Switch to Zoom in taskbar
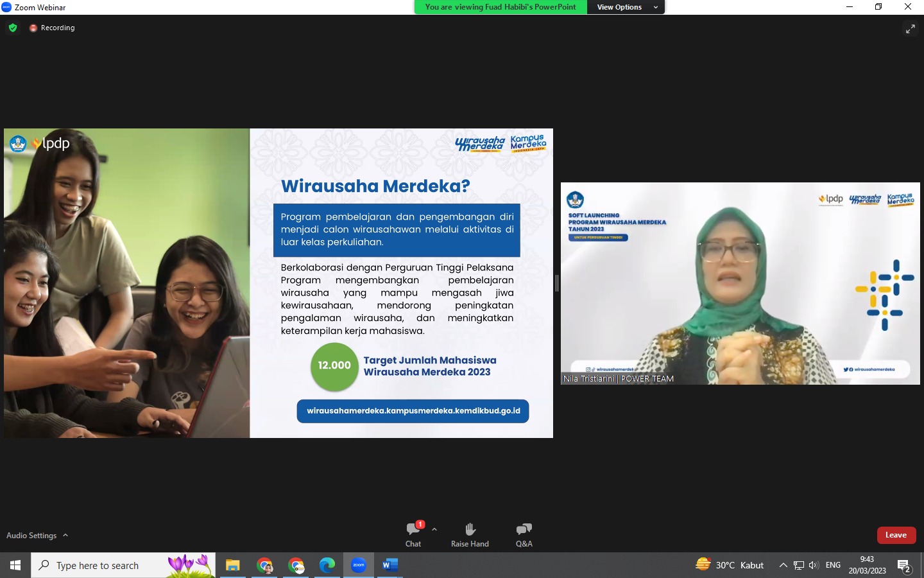The image size is (924, 578). (359, 565)
